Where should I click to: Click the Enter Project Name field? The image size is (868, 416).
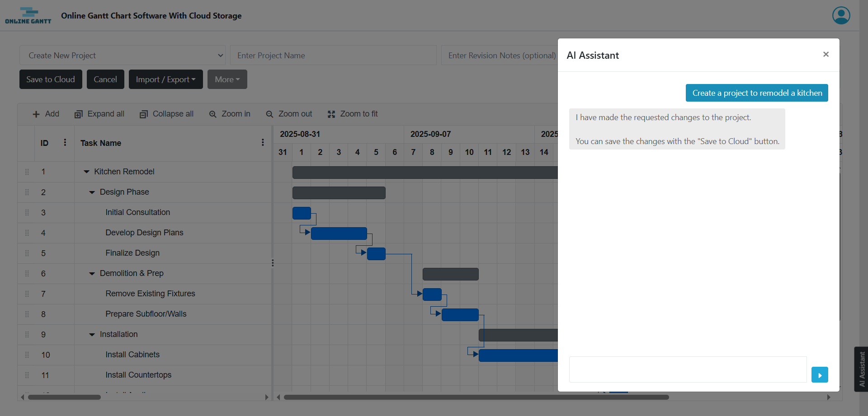click(x=333, y=55)
